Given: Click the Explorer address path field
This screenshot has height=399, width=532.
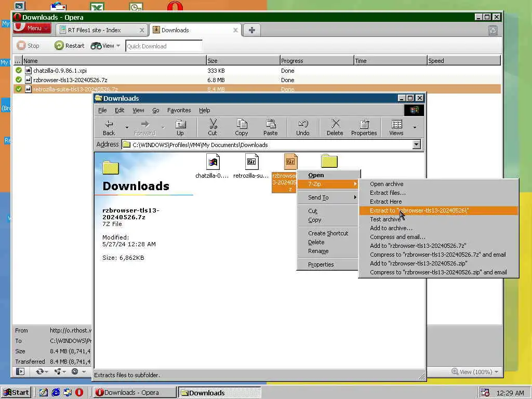Looking at the screenshot, I should 267,145.
